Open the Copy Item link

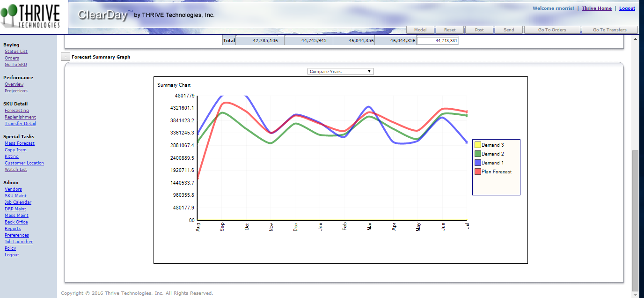[15, 150]
